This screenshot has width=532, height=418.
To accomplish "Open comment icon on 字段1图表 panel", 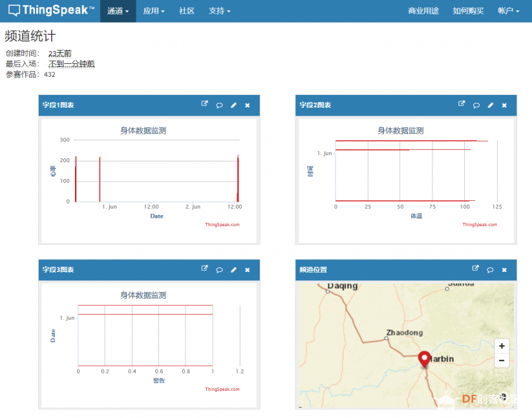I will 219,105.
